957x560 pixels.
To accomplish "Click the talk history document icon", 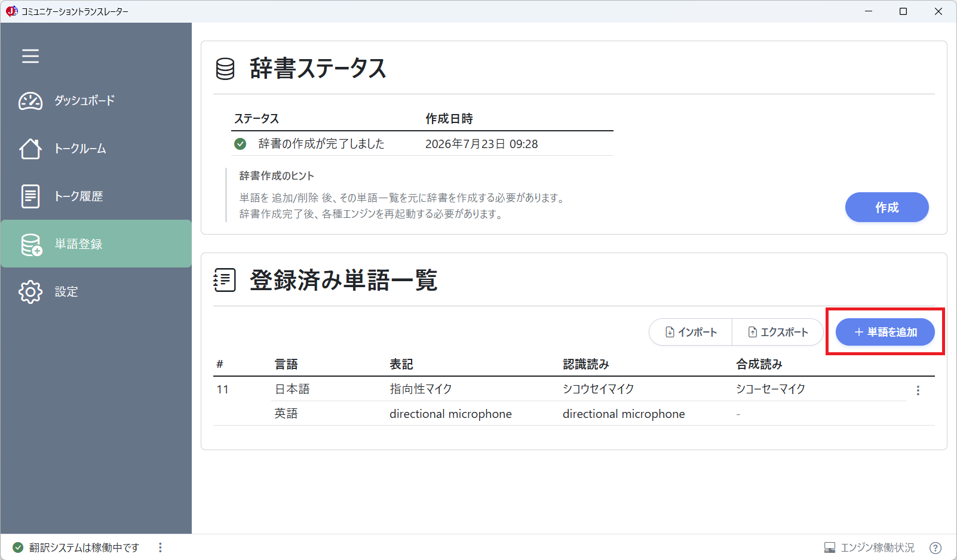I will (x=30, y=196).
